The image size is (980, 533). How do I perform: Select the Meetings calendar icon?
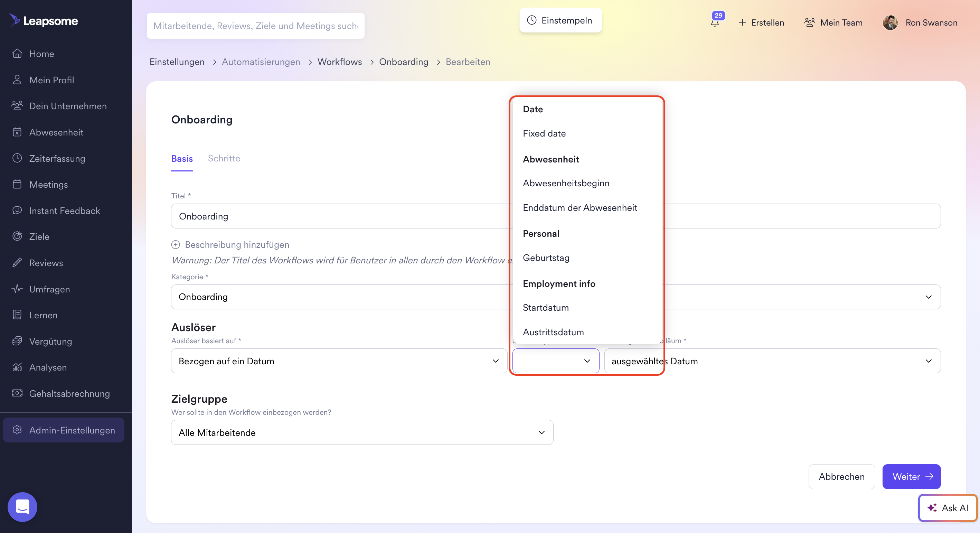pyautogui.click(x=17, y=184)
